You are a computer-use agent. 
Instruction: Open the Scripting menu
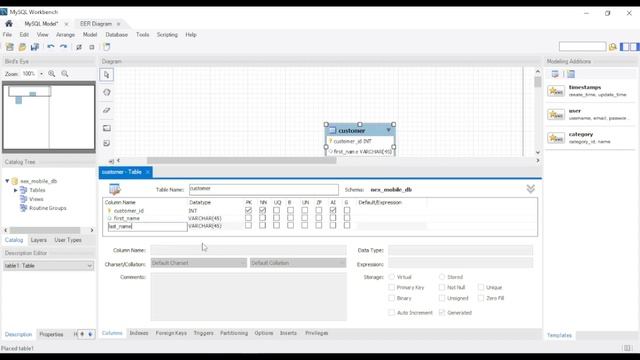pyautogui.click(x=167, y=35)
